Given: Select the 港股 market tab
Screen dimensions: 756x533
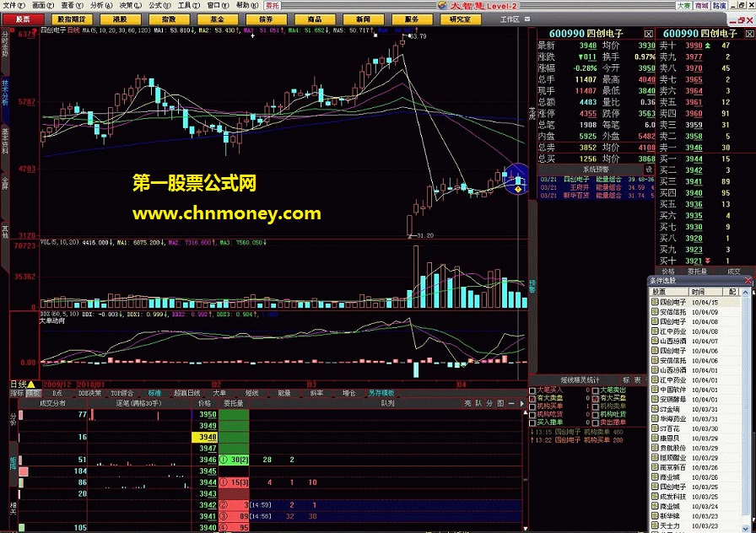Looking at the screenshot, I should click(120, 19).
